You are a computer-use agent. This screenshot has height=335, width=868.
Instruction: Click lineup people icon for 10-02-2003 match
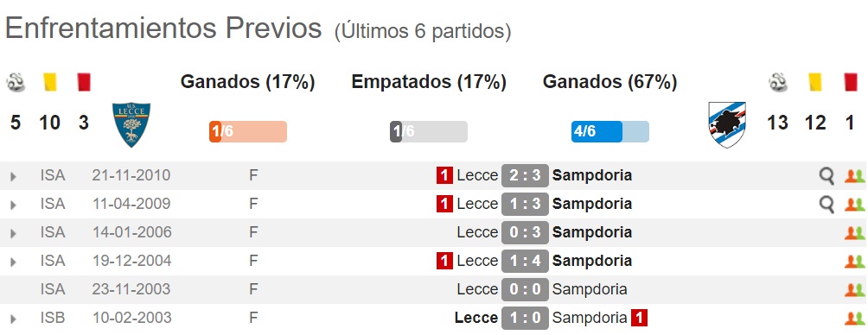pyautogui.click(x=854, y=319)
